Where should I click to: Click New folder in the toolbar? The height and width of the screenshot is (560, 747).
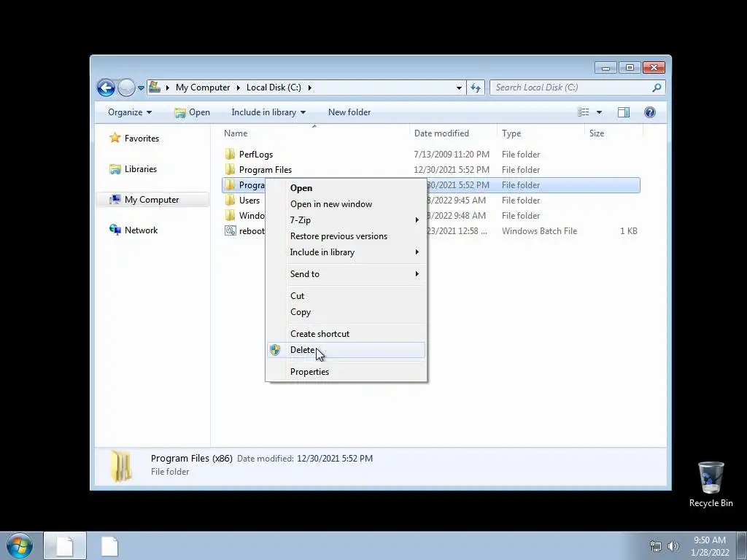(x=349, y=112)
